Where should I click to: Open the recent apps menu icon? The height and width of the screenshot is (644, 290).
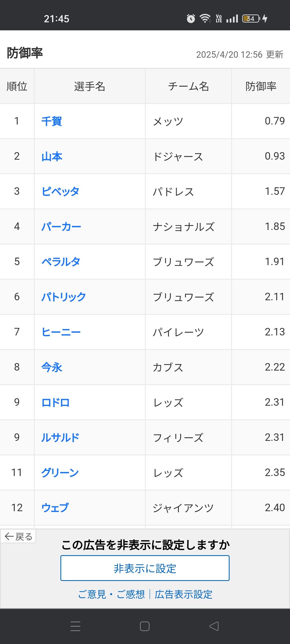[x=75, y=626]
